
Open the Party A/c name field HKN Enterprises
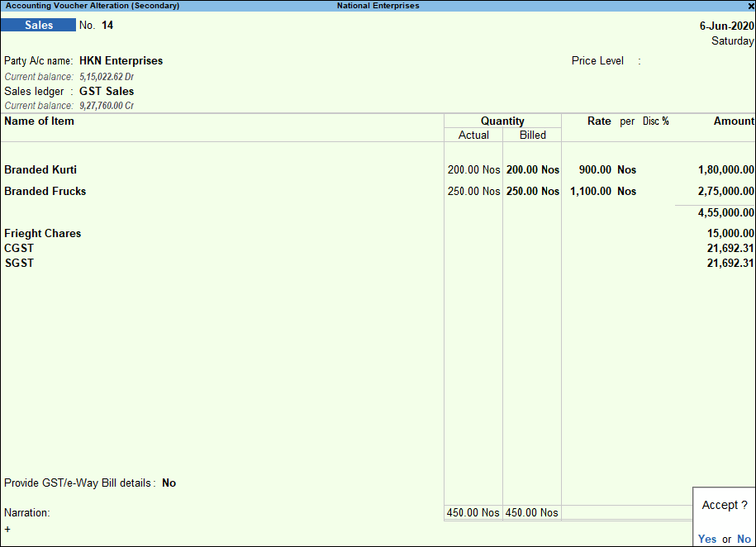121,60
